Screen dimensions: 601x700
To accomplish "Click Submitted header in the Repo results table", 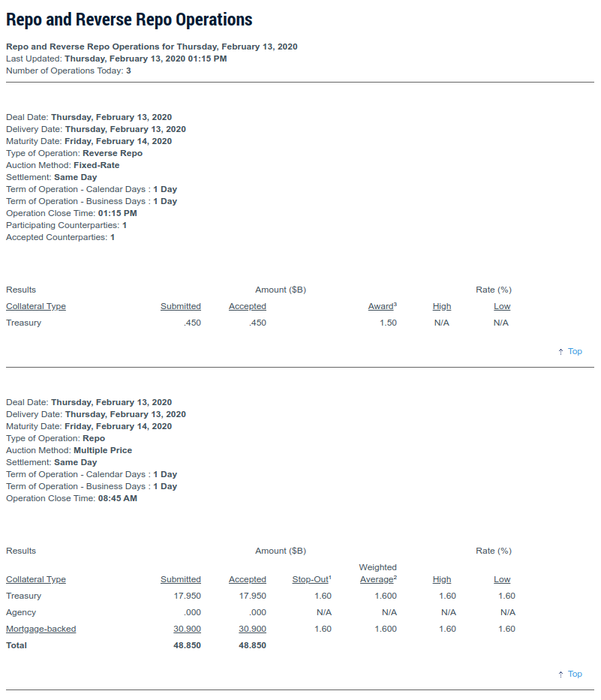I will click(x=181, y=579).
